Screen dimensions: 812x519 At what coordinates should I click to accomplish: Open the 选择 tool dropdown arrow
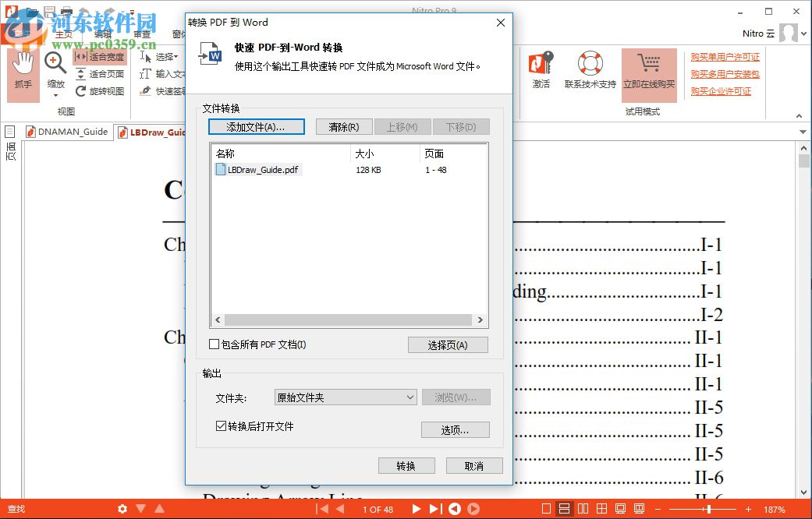(175, 56)
